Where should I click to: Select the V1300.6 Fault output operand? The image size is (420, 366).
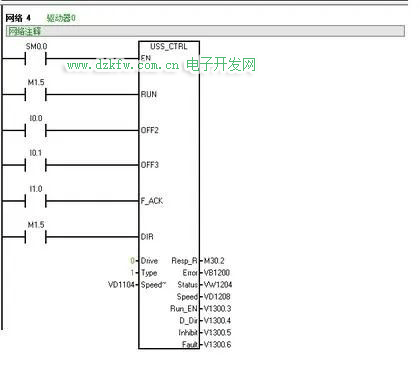click(x=217, y=345)
